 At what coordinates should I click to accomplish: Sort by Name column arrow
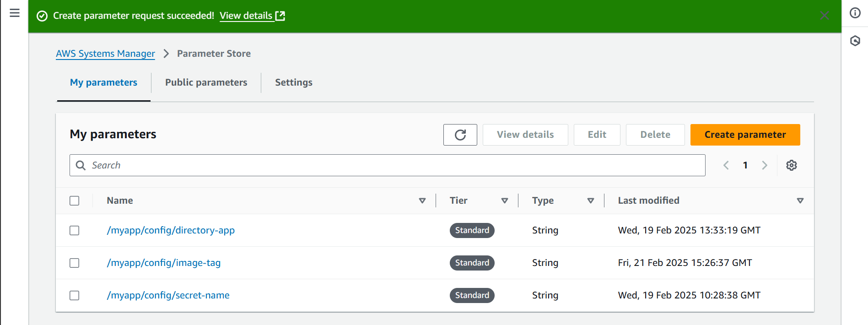click(x=422, y=200)
